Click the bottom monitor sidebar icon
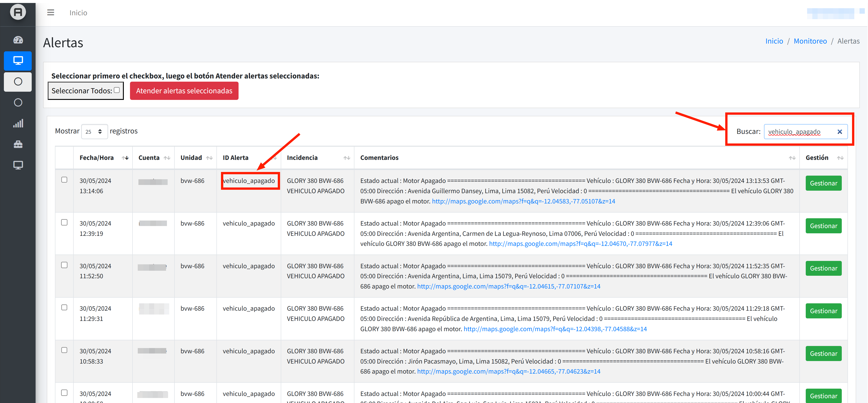868x403 pixels. 18,165
